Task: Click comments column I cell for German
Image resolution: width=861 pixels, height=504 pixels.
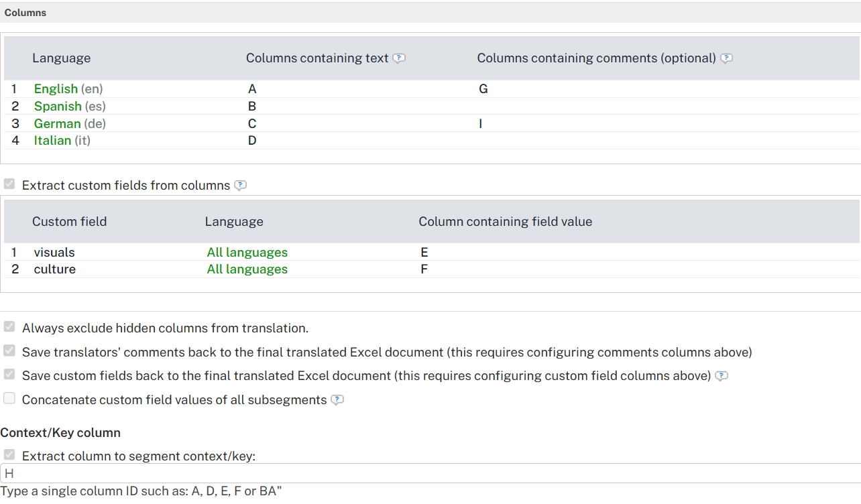Action: coord(480,124)
